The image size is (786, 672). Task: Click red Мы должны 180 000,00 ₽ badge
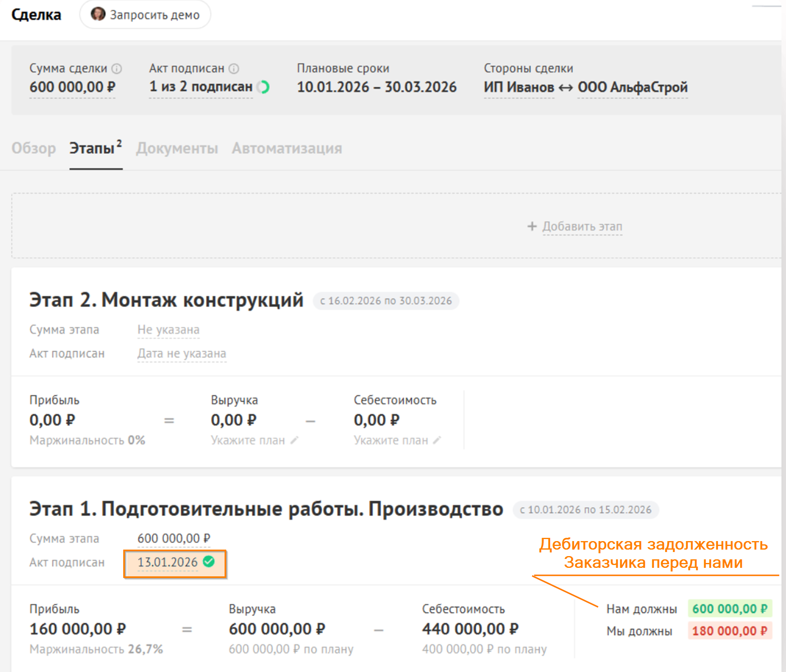click(x=730, y=631)
